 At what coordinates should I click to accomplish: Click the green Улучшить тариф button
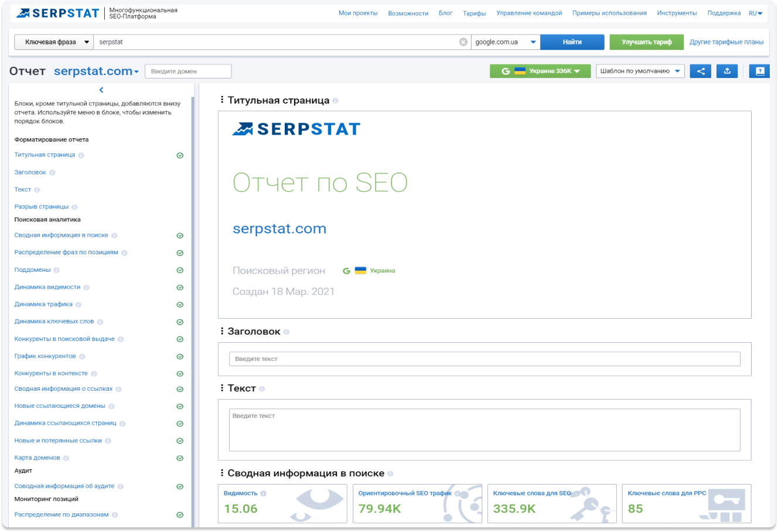click(x=647, y=42)
